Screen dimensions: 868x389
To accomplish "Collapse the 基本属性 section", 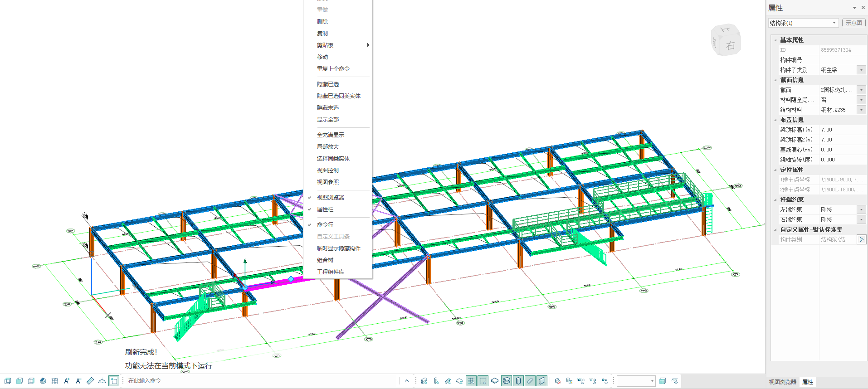I will (775, 40).
